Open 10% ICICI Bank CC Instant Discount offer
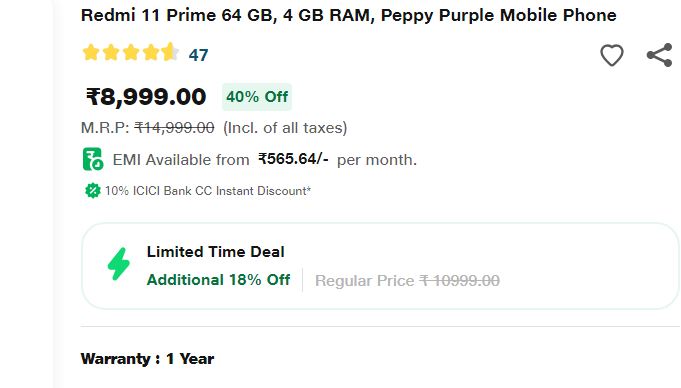Screen dimensions: 681x388 point(208,191)
